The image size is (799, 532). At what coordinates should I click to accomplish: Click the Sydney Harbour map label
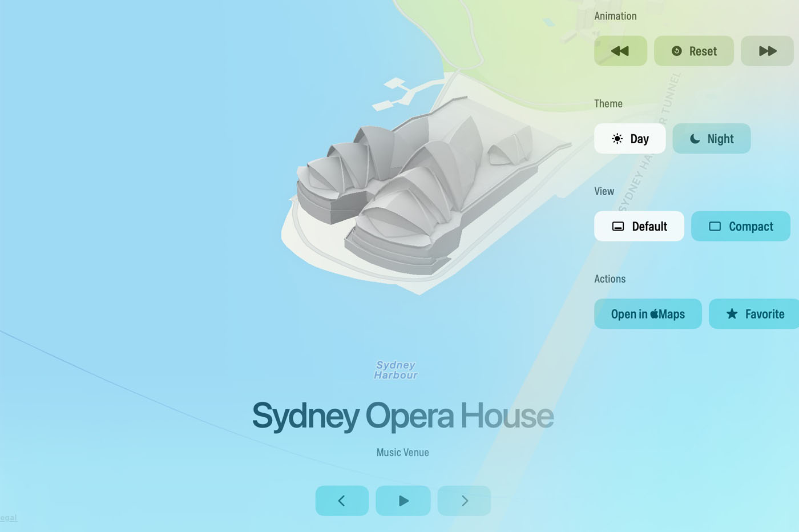pos(396,370)
